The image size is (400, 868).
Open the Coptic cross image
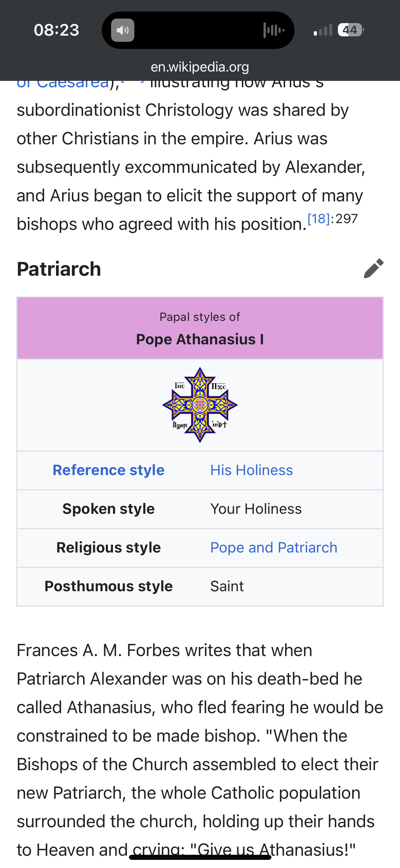pyautogui.click(x=200, y=405)
